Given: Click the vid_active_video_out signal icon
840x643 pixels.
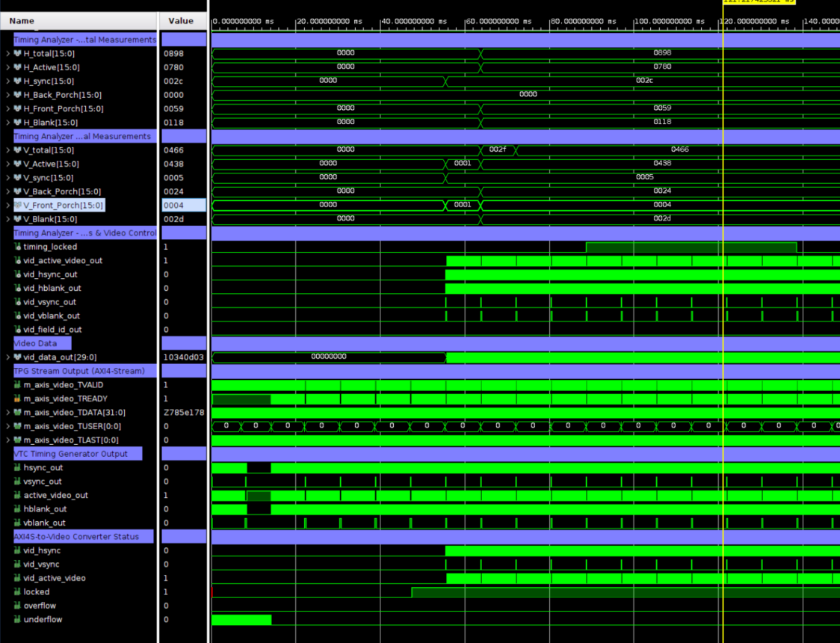Looking at the screenshot, I should pyautogui.click(x=18, y=260).
